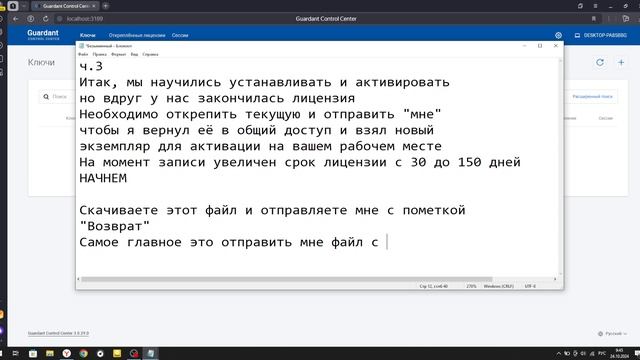Click the DESKTOP computer name label
The width and height of the screenshot is (640, 360).
point(601,36)
